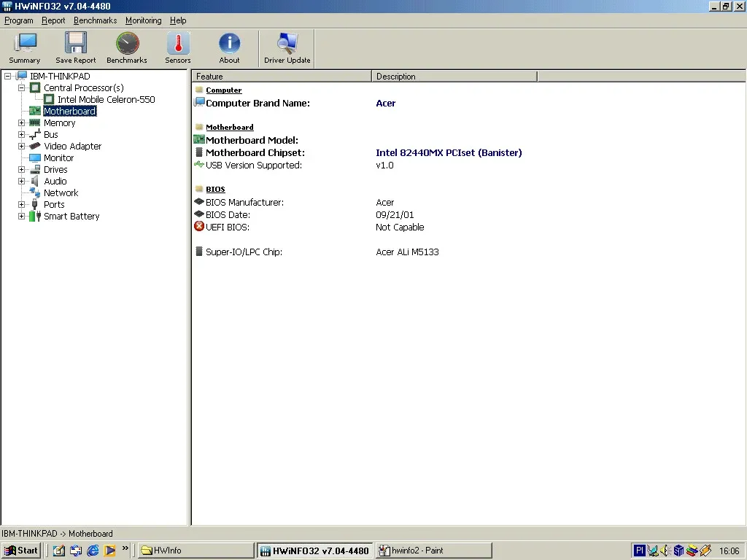Open the Driver Update icon
This screenshot has width=747, height=560.
point(287,44)
